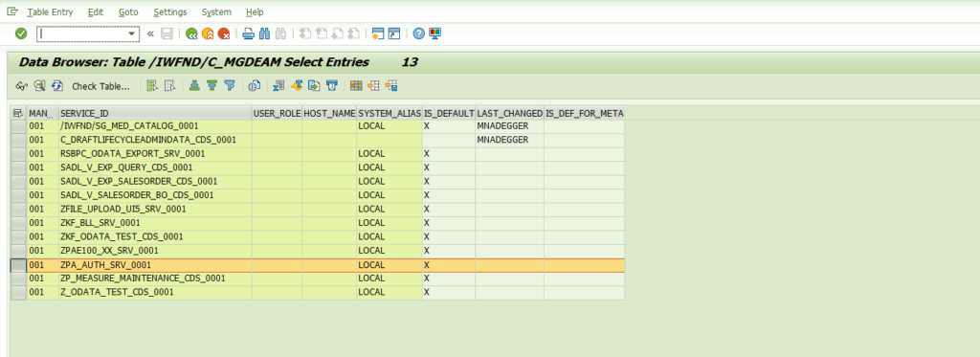
Task: Click the red Cancel icon
Action: 224,33
